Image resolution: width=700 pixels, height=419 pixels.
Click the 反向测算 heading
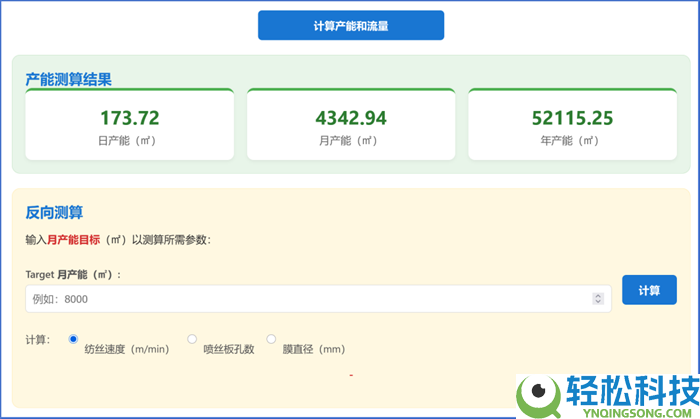tap(54, 212)
